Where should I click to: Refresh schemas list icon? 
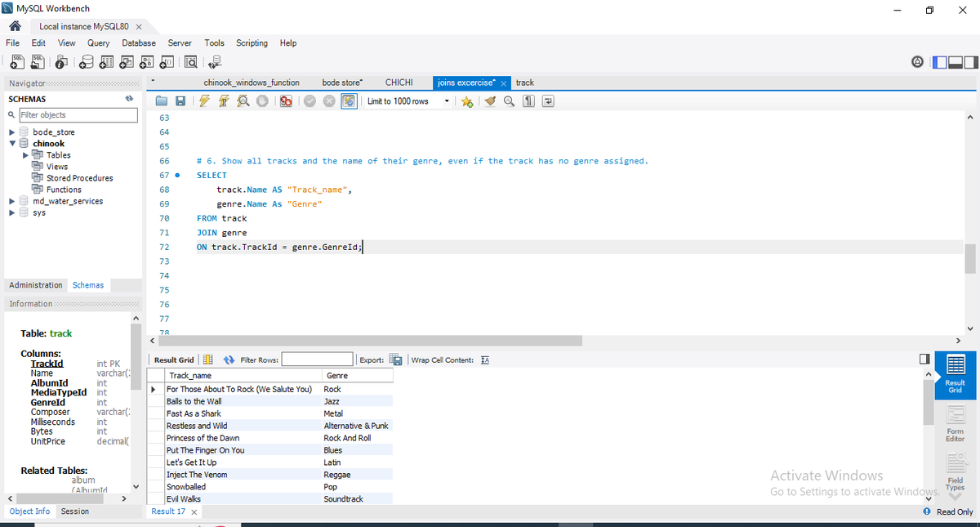[128, 99]
